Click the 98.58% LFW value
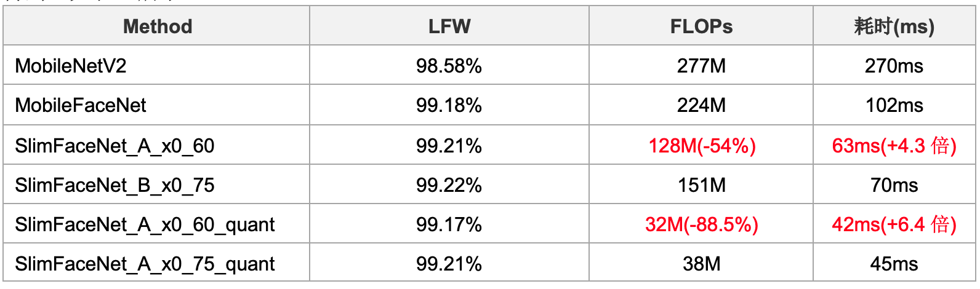Image resolution: width=980 pixels, height=289 pixels. 449,66
